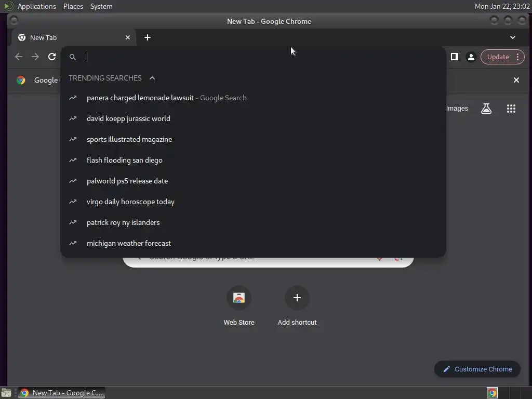Open Chrome three-dot menu
The width and height of the screenshot is (532, 399).
coord(518,57)
